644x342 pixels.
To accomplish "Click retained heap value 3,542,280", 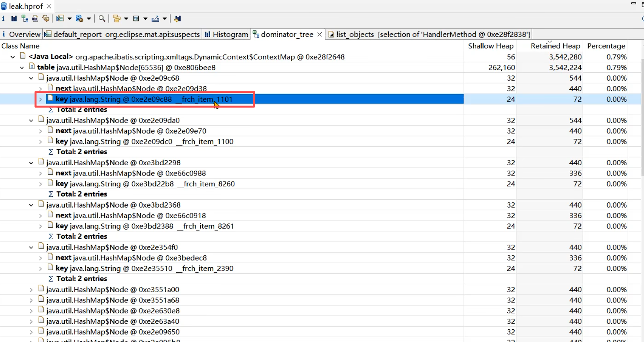I will [x=565, y=57].
